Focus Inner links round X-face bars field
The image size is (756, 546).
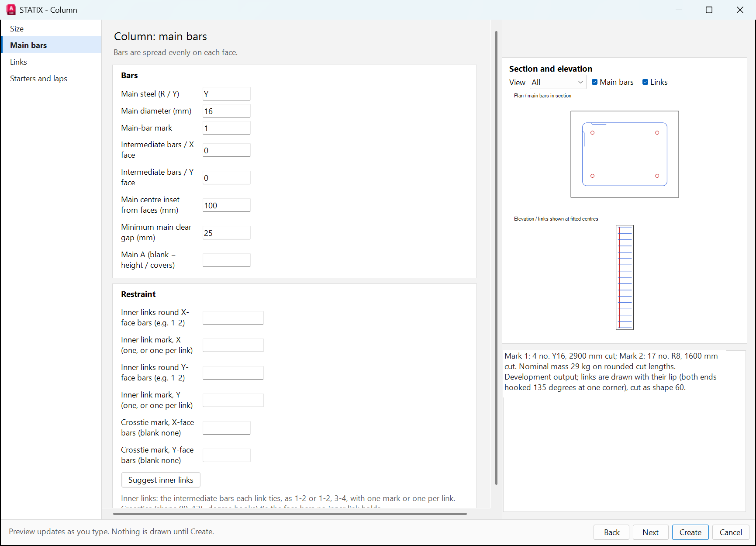point(233,318)
